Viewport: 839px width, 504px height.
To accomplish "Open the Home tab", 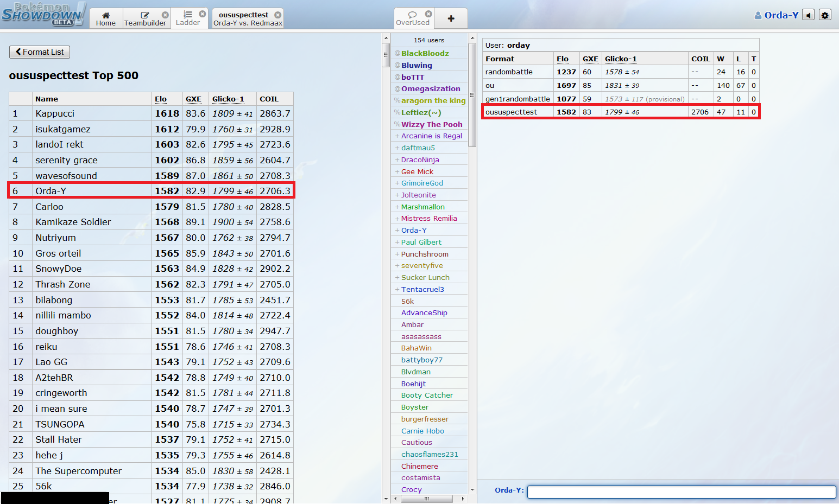I will pos(106,18).
